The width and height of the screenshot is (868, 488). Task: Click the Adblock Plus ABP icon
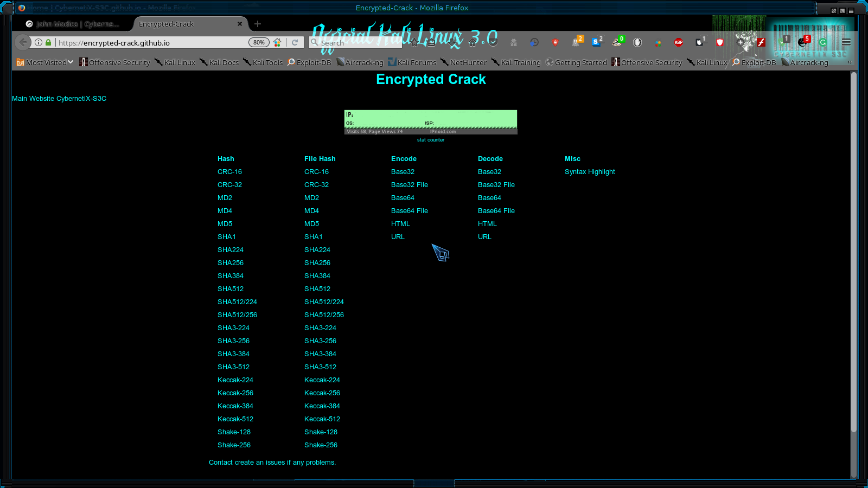click(678, 42)
